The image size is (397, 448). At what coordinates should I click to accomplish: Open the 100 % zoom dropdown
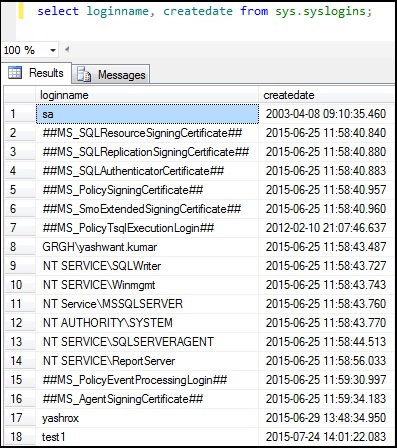click(x=52, y=51)
